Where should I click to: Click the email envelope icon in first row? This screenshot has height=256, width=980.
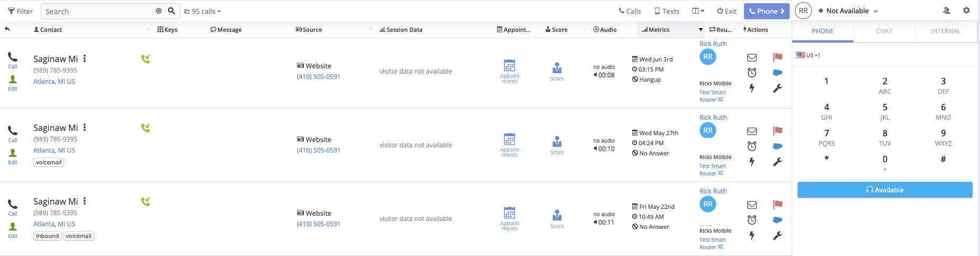point(751,57)
